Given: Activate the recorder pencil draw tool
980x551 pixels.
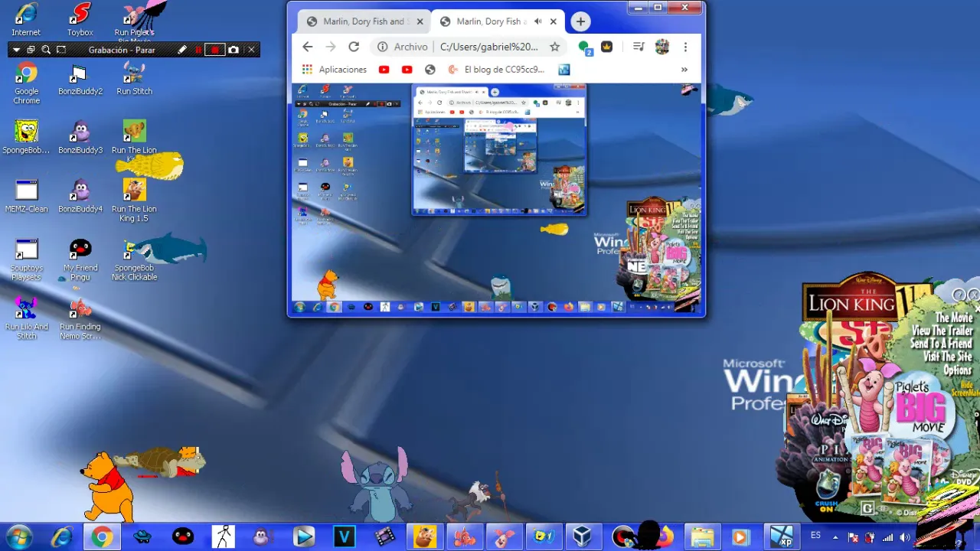Looking at the screenshot, I should pyautogui.click(x=182, y=50).
